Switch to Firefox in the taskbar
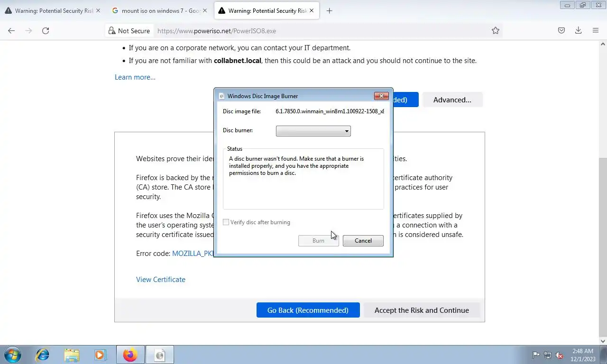Screen dimensions: 607x364 [x=130, y=355]
